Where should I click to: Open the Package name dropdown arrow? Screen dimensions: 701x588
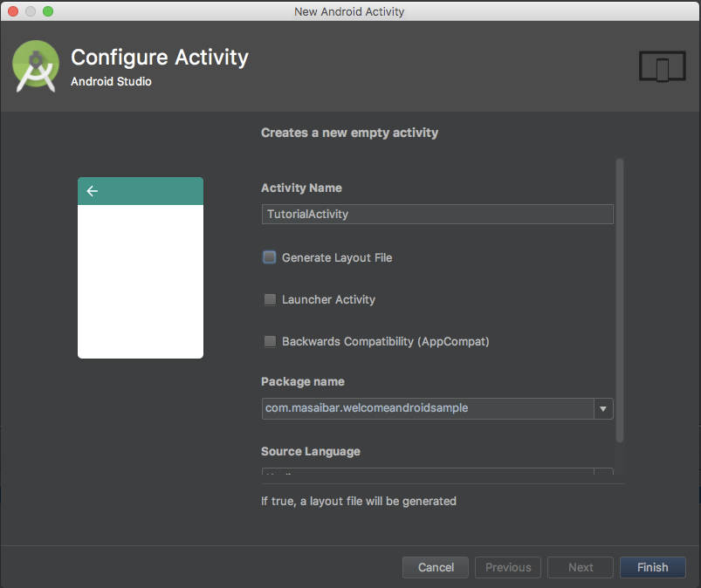click(603, 408)
